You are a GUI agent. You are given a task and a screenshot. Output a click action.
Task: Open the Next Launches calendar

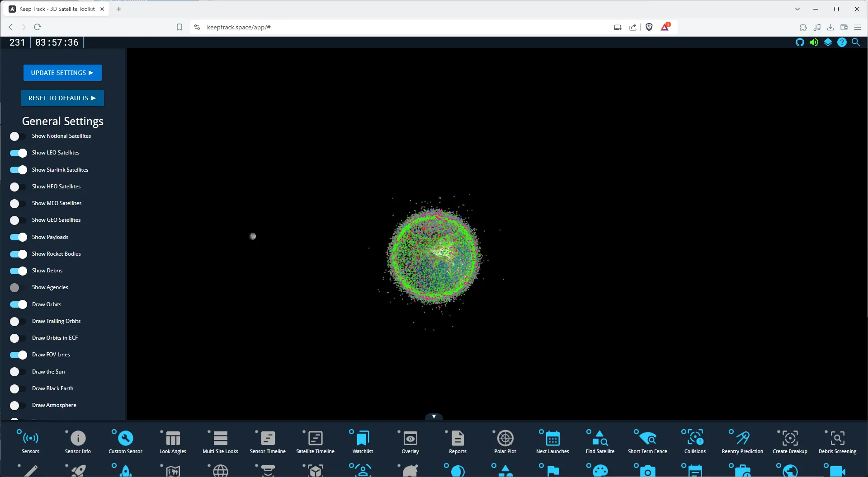coord(552,441)
